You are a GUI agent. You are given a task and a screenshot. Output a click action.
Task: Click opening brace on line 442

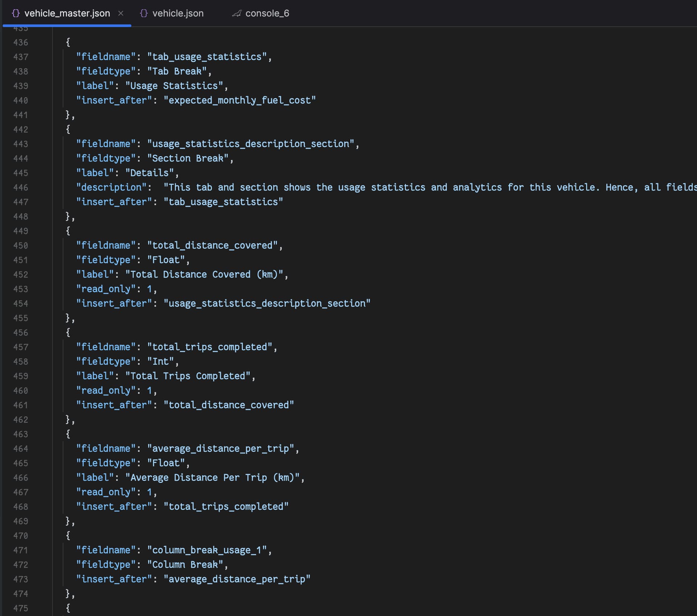pos(68,130)
